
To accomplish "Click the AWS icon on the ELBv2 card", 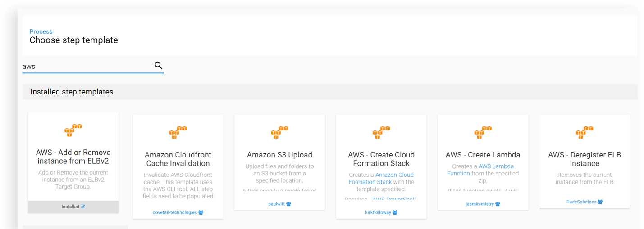I will 73,130.
